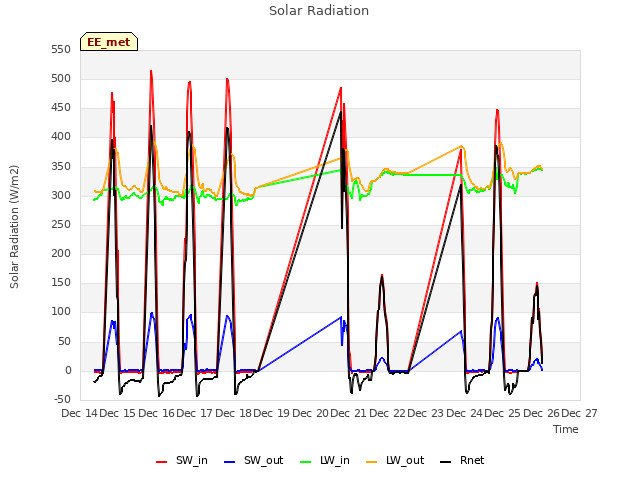Click the green LW_in legend swatch
Screen dimensions: 640x480
[306, 462]
